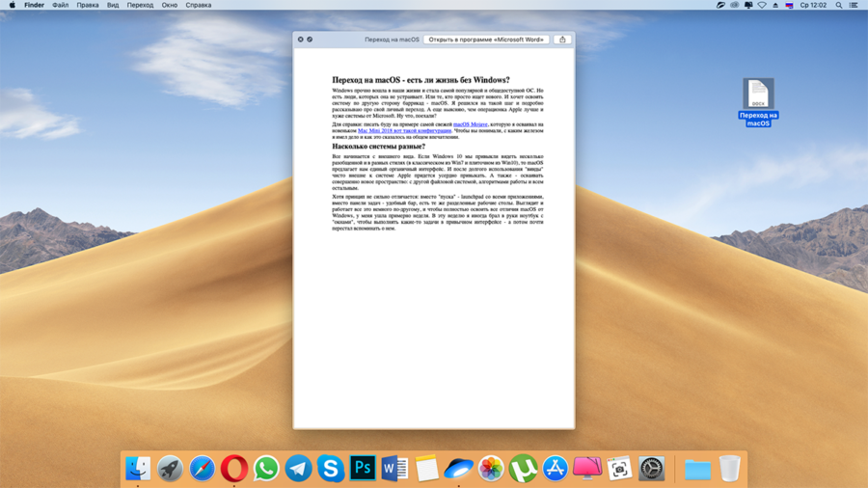Launch Opera from the Dock
The height and width of the screenshot is (488, 868).
point(234,469)
